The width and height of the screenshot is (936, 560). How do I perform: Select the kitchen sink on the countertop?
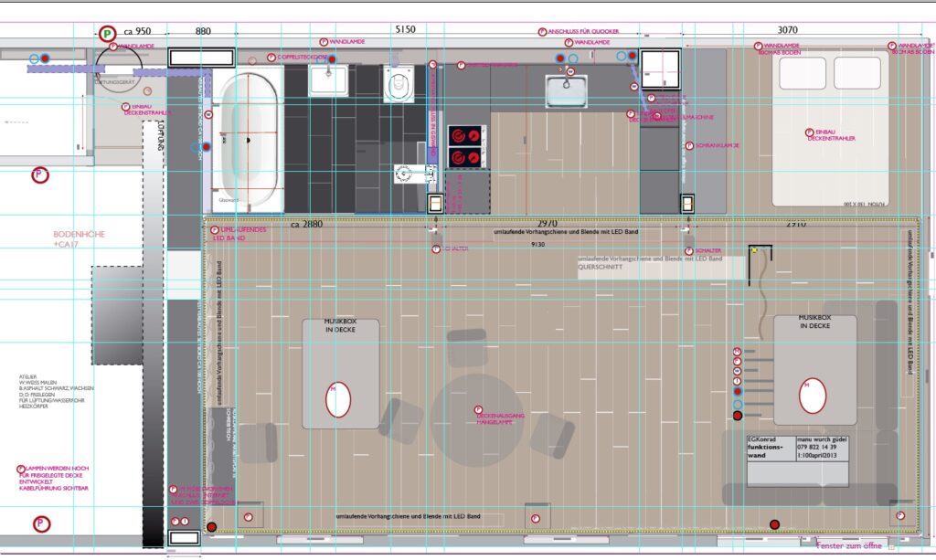[x=571, y=92]
